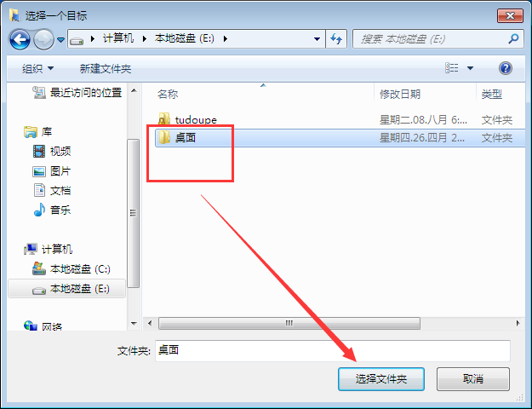Click the 文件夹 name input field
The height and width of the screenshot is (409, 532).
tap(333, 350)
